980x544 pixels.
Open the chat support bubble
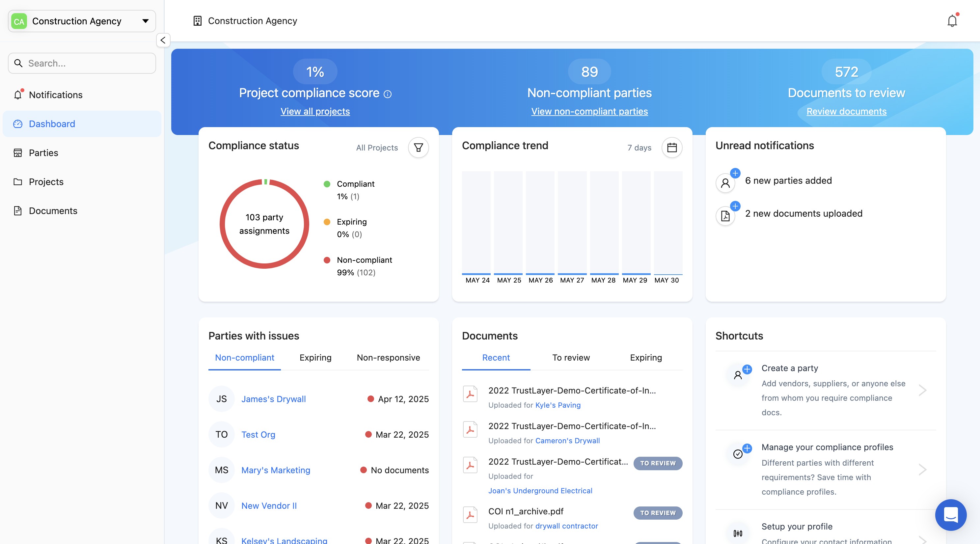pos(950,514)
